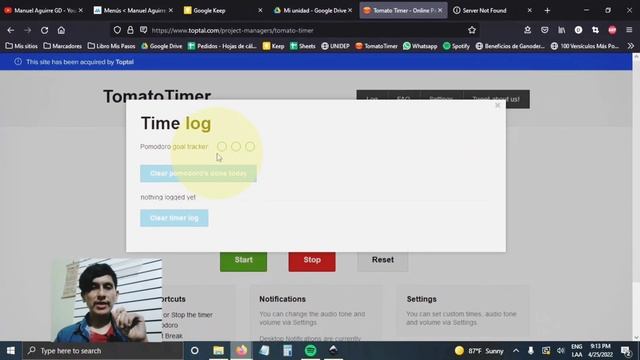Stop the tomato timer
The image size is (640, 360).
pos(312,261)
